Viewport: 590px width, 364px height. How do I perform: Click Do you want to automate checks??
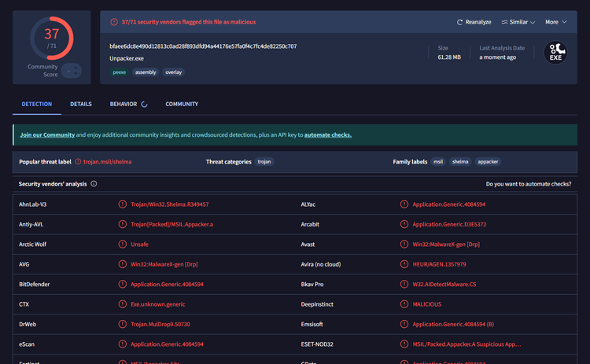[x=529, y=184]
